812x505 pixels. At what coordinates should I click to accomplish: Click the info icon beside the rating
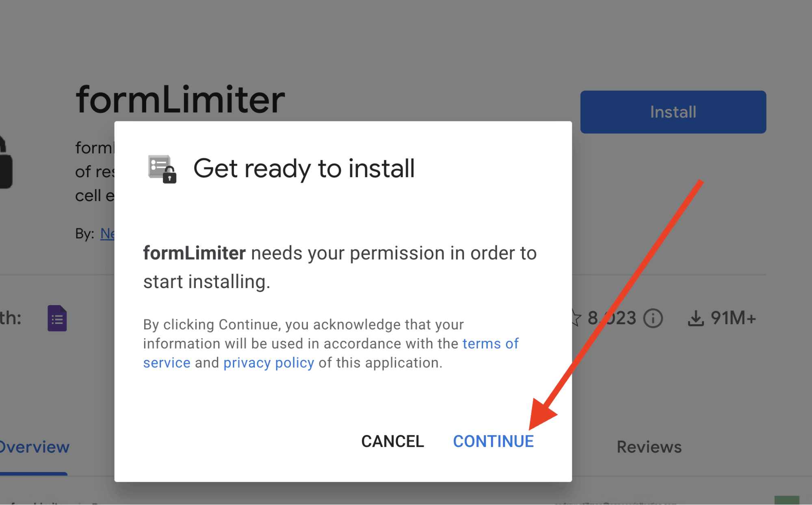(653, 318)
